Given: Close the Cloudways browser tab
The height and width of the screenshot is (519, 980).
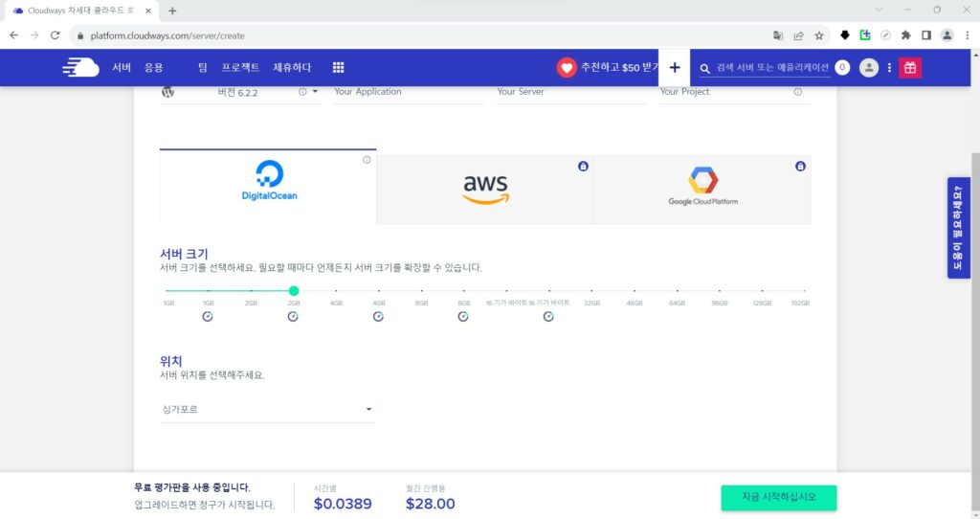Looking at the screenshot, I should click(148, 11).
